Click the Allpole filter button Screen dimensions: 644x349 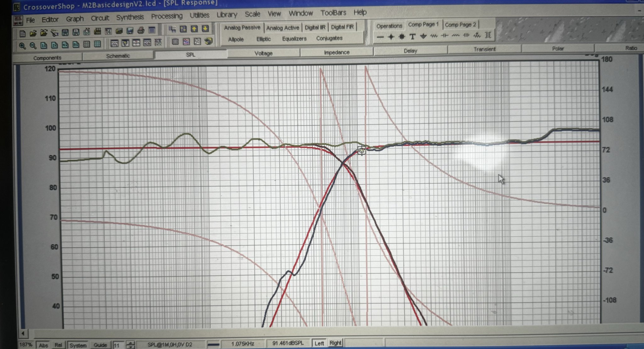tap(236, 39)
